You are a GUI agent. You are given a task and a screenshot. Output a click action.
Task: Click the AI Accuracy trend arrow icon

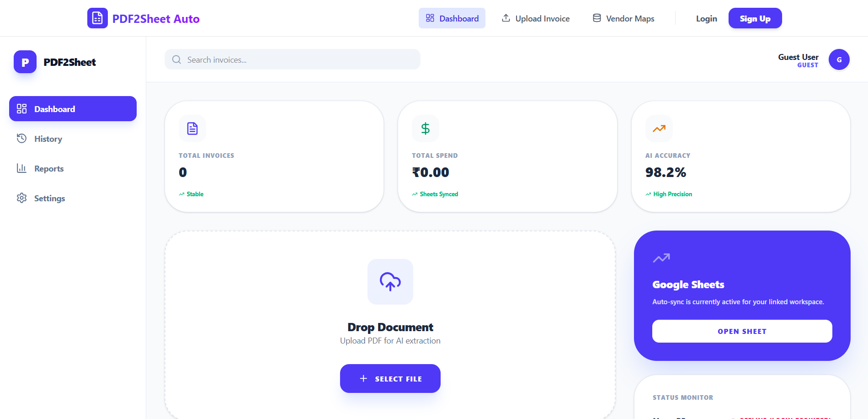[x=659, y=129]
